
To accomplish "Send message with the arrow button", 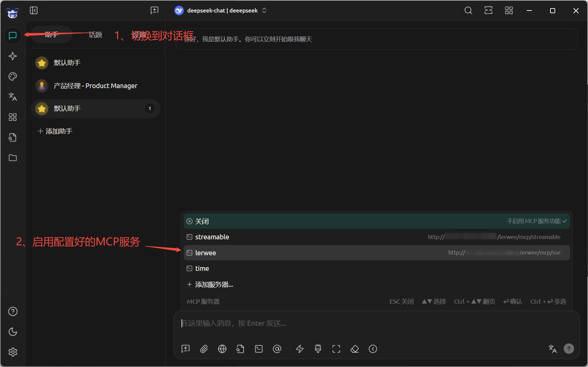I will (x=569, y=348).
